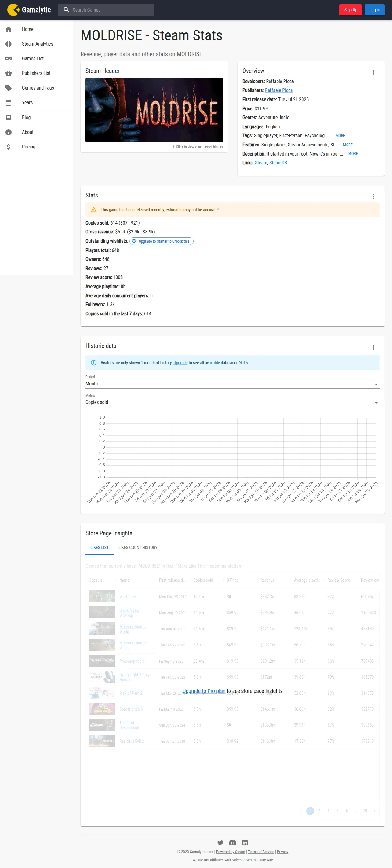Open the Metric dropdown set to Copies sold
The height and width of the screenshot is (868, 392).
click(232, 402)
